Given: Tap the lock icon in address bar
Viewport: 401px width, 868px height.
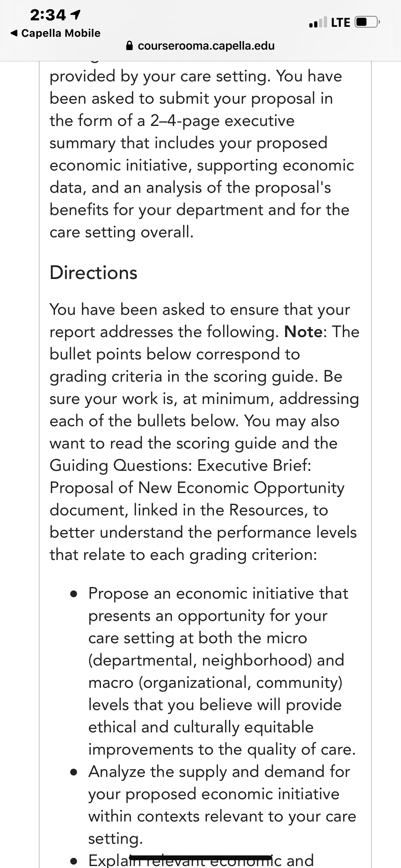Looking at the screenshot, I should tap(129, 46).
